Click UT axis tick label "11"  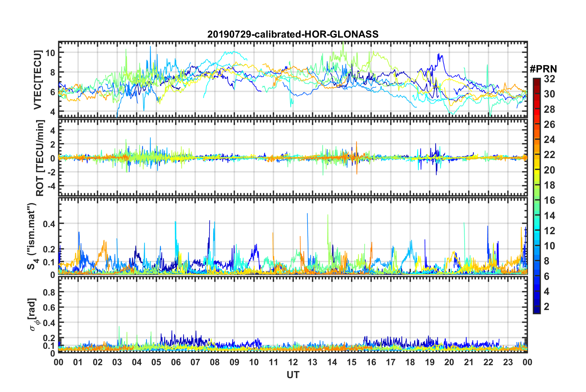pos(274,362)
